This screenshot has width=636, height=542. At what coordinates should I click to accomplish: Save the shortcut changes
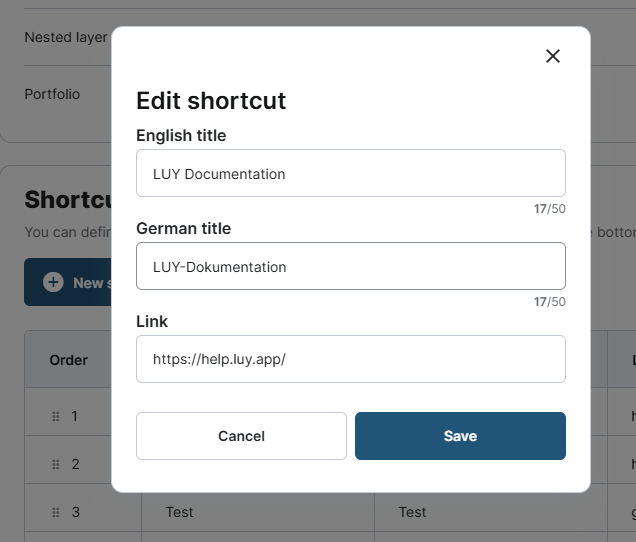[x=460, y=436]
